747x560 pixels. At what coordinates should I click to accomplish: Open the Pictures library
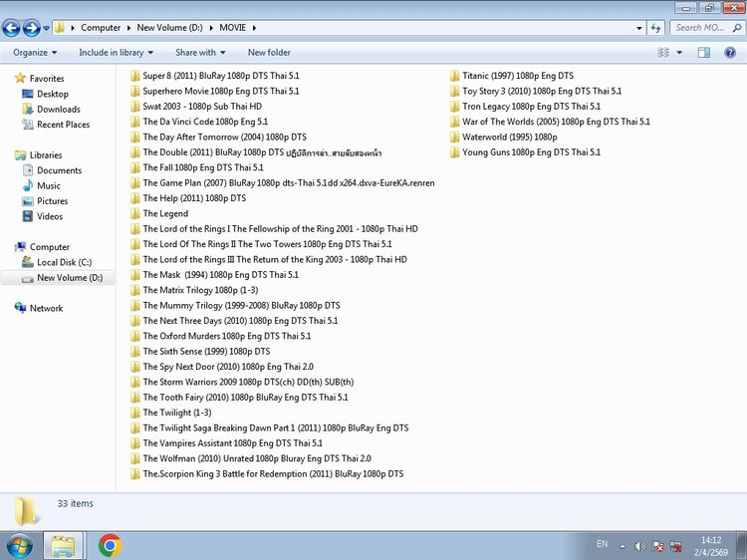(x=53, y=200)
